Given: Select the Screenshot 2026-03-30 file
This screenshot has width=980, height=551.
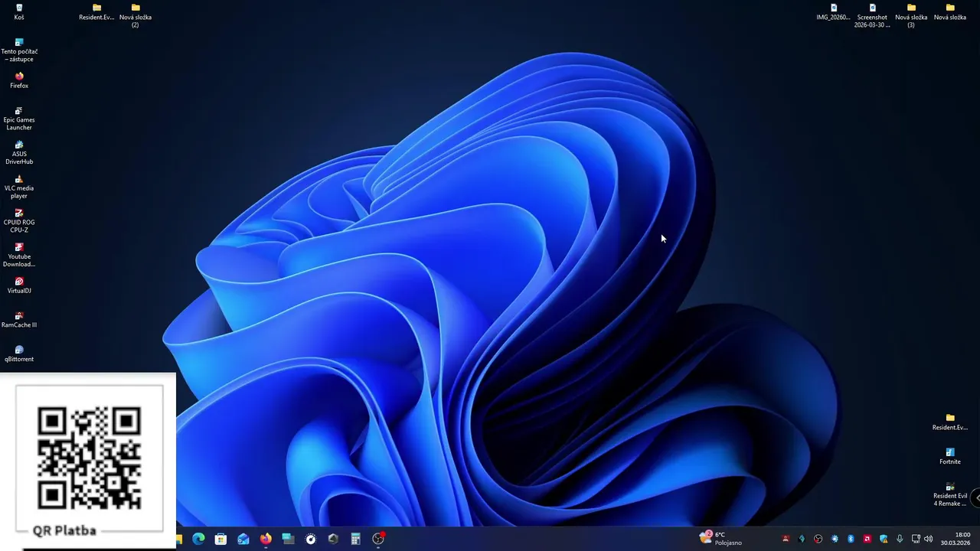Looking at the screenshot, I should pos(872,15).
